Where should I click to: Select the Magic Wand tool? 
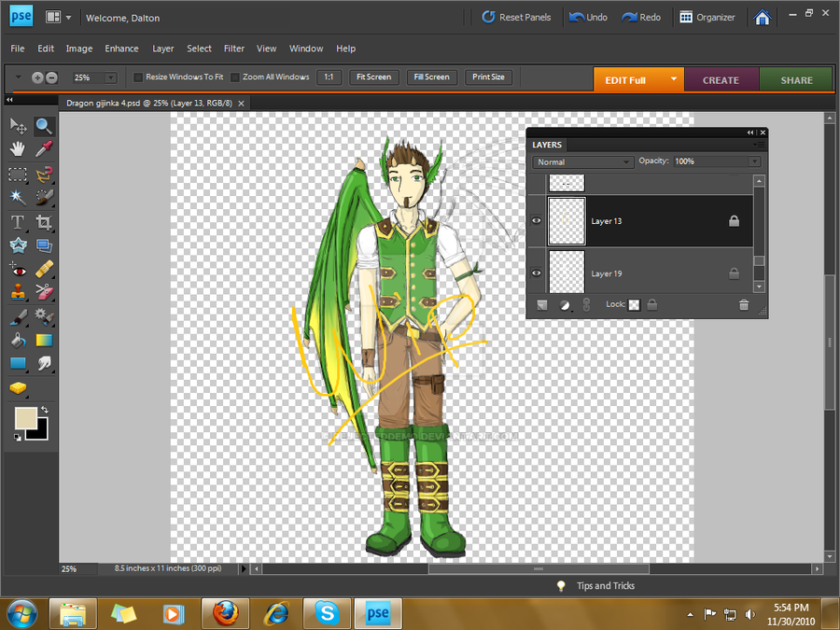[x=18, y=197]
